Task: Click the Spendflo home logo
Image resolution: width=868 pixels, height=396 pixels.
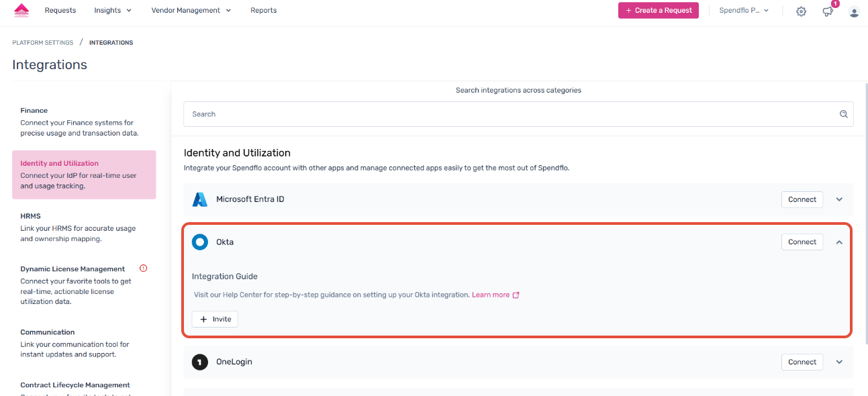Action: coord(21,10)
